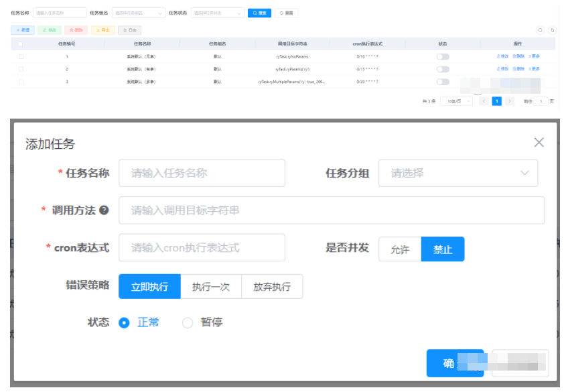Click the 前往 page jump input
Screen dimensions: 564x392
coord(541,101)
